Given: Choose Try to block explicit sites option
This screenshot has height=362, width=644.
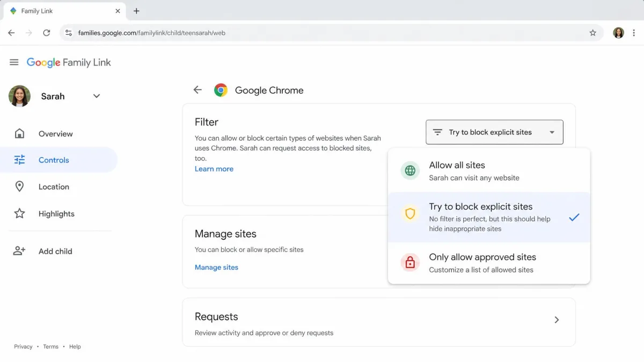Looking at the screenshot, I should tap(489, 217).
